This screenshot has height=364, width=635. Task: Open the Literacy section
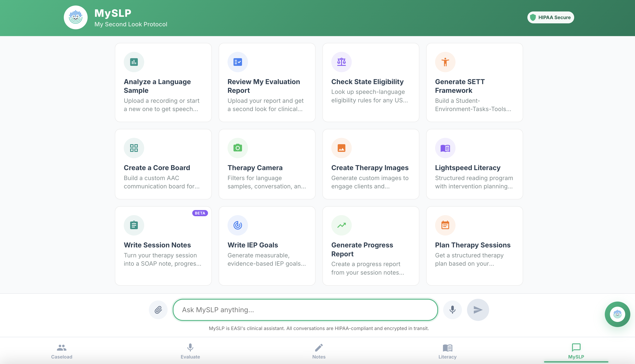pos(447,351)
